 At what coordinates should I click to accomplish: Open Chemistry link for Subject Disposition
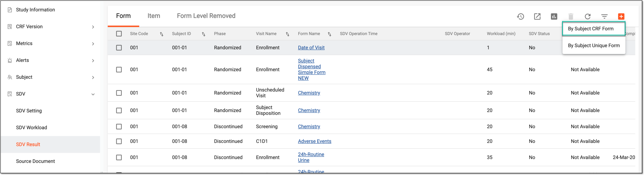309,110
